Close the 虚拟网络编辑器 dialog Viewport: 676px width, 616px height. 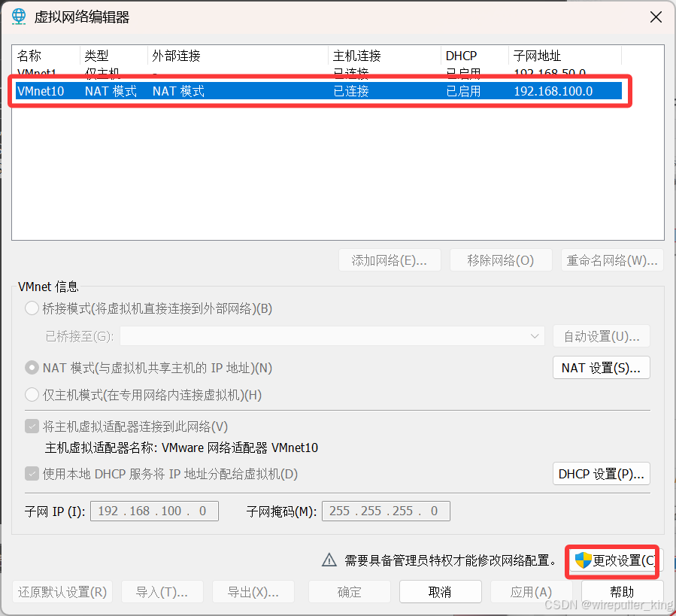click(656, 17)
